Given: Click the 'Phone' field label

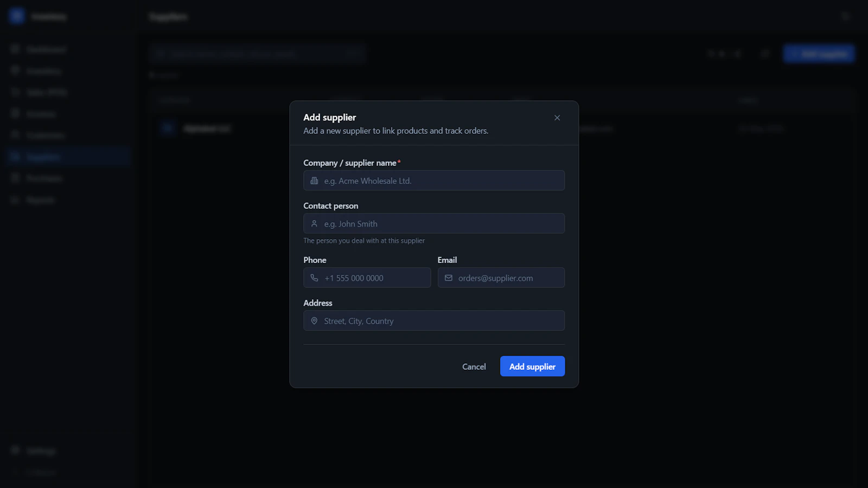Looking at the screenshot, I should click(x=315, y=260).
